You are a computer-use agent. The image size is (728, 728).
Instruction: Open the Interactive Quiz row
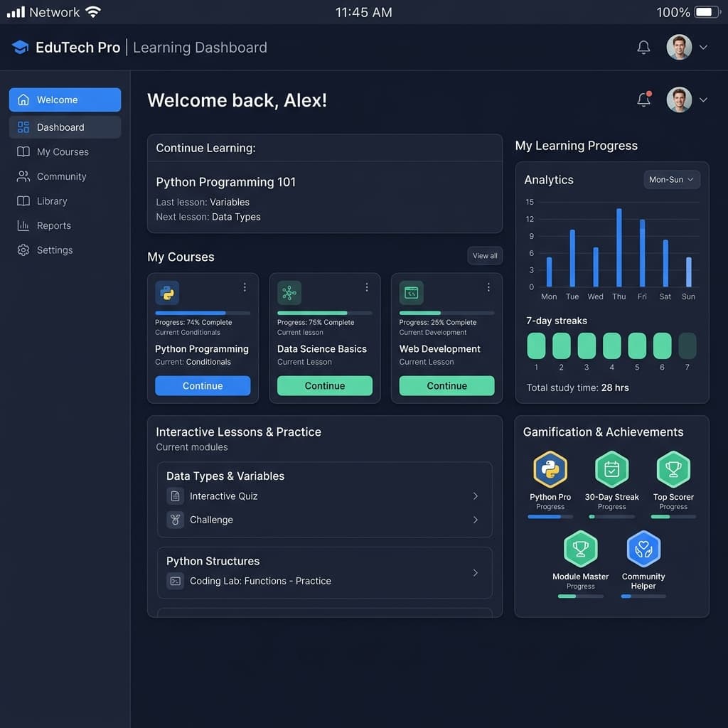pyautogui.click(x=324, y=496)
